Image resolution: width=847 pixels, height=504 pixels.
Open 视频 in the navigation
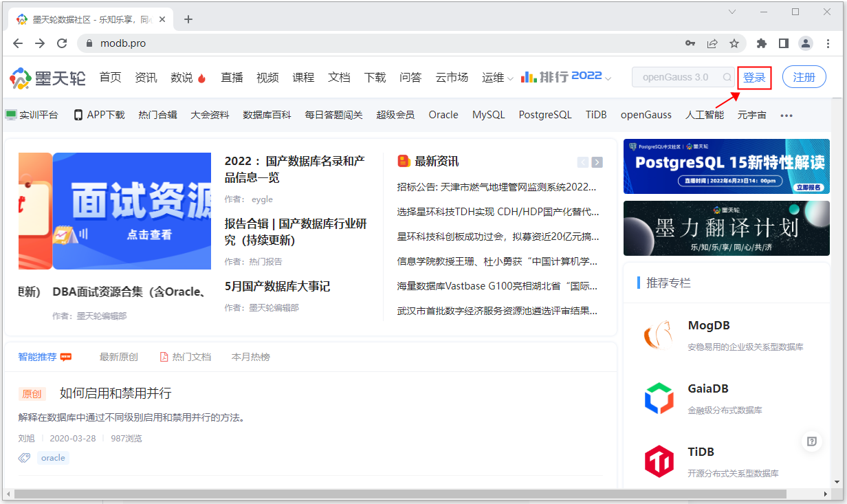pos(267,78)
